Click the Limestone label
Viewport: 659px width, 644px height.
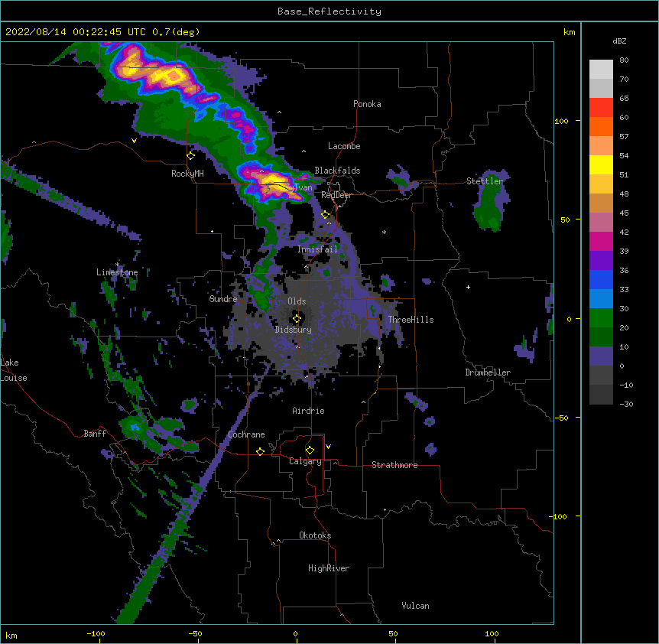point(117,272)
